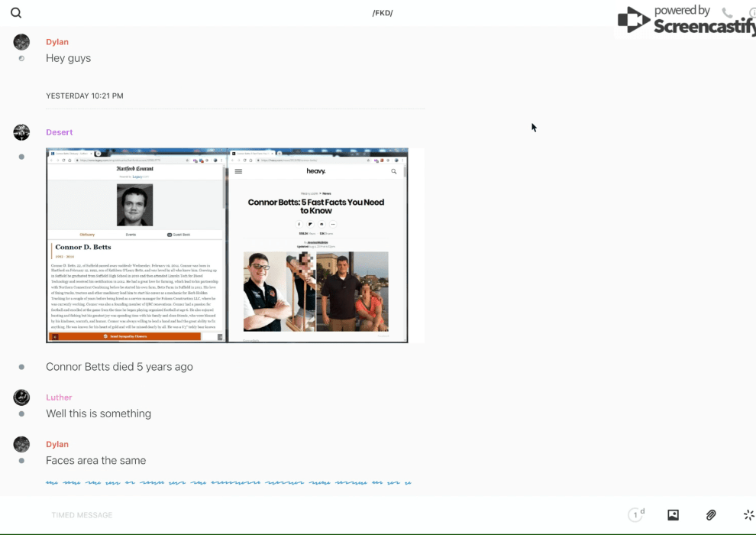756x535 pixels.
Task: Click the Connor Betts died message
Action: 119,367
